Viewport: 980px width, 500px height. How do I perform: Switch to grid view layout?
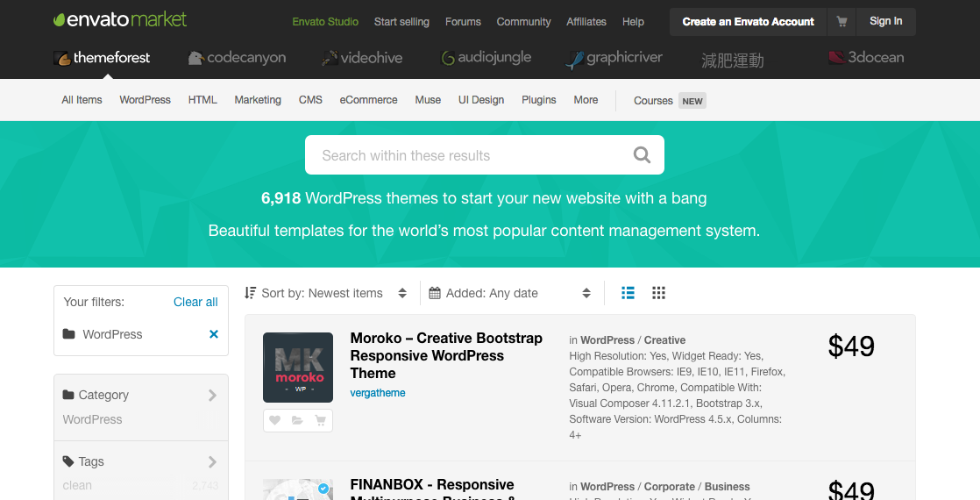659,293
